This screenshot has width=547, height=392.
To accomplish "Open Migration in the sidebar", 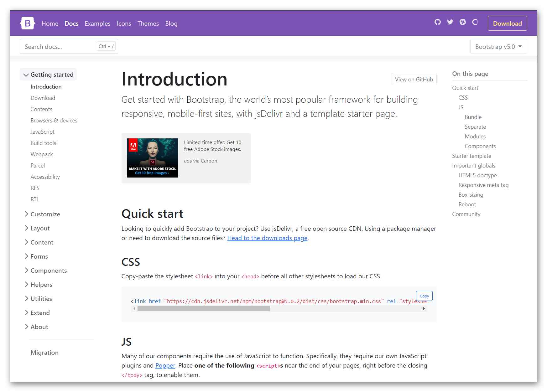I will click(x=44, y=353).
